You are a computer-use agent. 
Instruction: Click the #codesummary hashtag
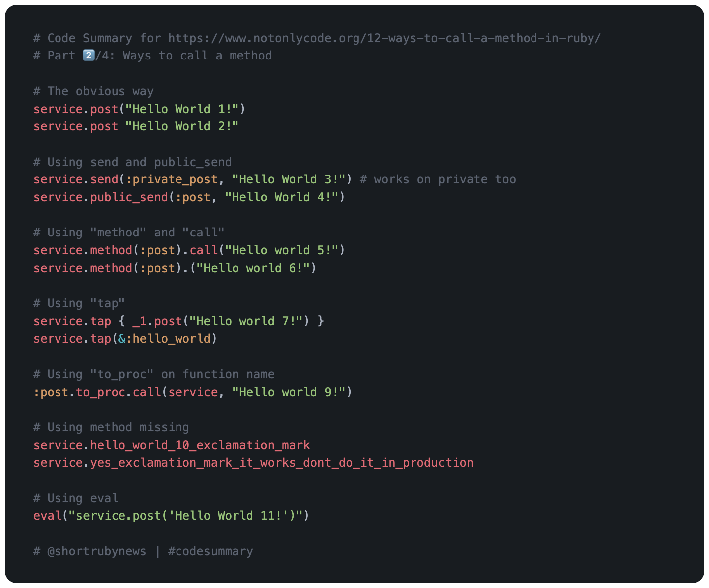pyautogui.click(x=210, y=551)
